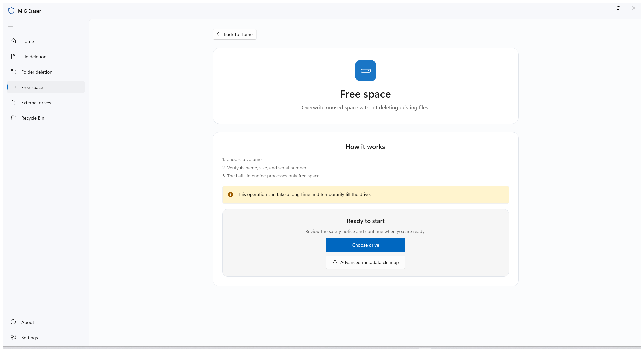Open the About page
This screenshot has width=644, height=349.
click(x=46, y=322)
